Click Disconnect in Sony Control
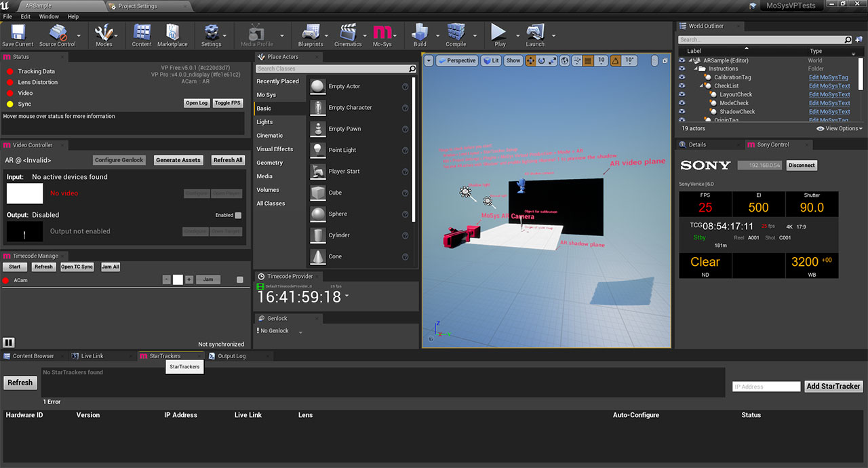 (802, 165)
